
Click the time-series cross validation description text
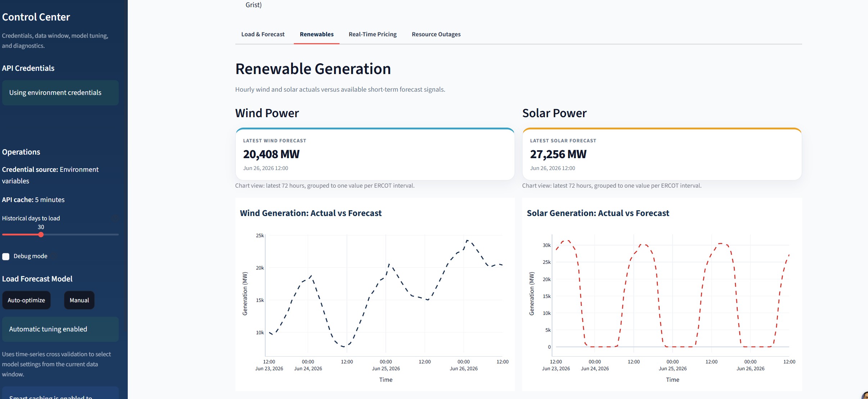coord(56,364)
